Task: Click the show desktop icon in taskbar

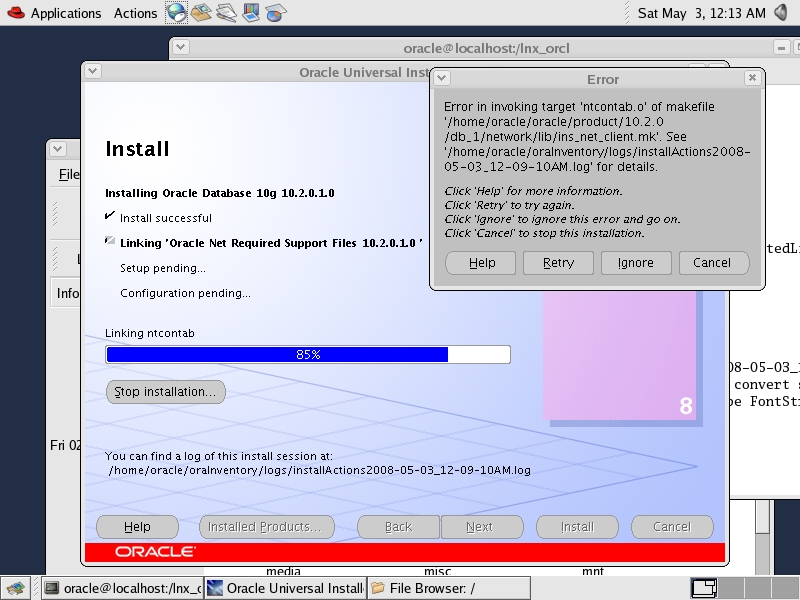Action: (14, 588)
